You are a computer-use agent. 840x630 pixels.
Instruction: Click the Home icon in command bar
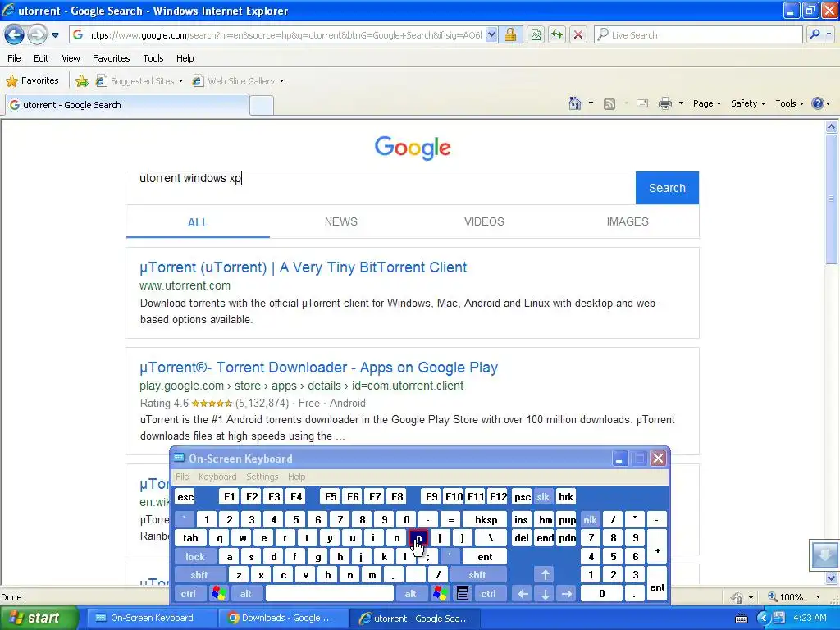575,103
